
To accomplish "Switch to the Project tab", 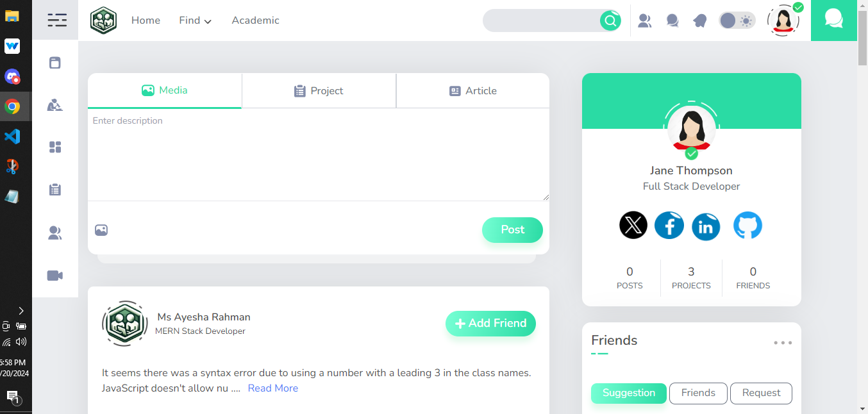I will 319,91.
